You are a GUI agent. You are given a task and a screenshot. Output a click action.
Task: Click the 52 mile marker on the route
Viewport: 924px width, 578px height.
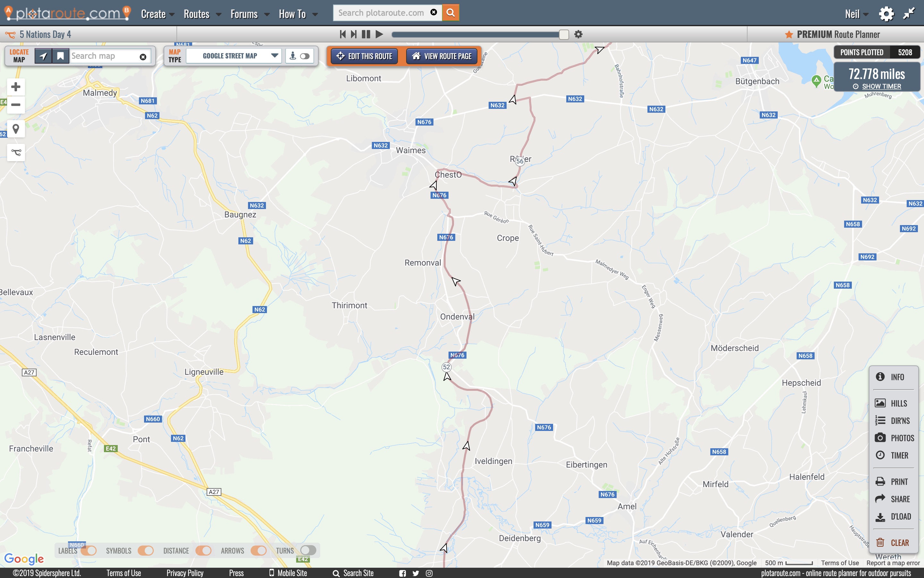click(x=446, y=367)
